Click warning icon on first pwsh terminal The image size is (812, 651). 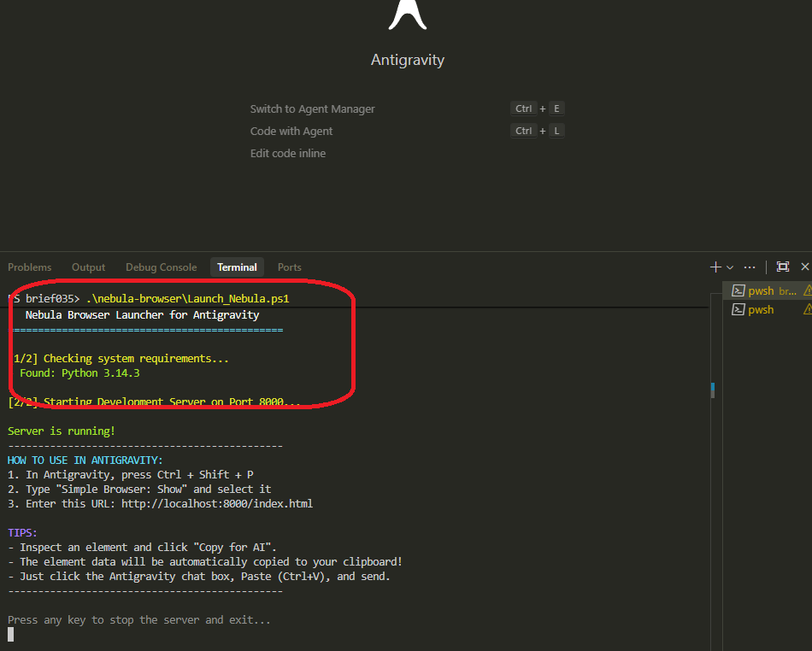[808, 291]
